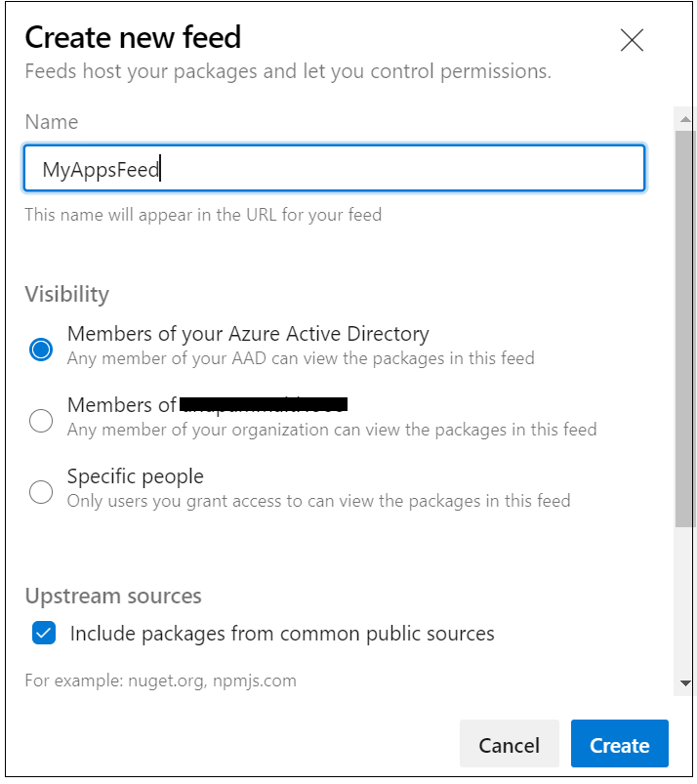Click the scrollbar down arrow icon
Image resolution: width=697 pixels, height=784 pixels.
pos(685,685)
